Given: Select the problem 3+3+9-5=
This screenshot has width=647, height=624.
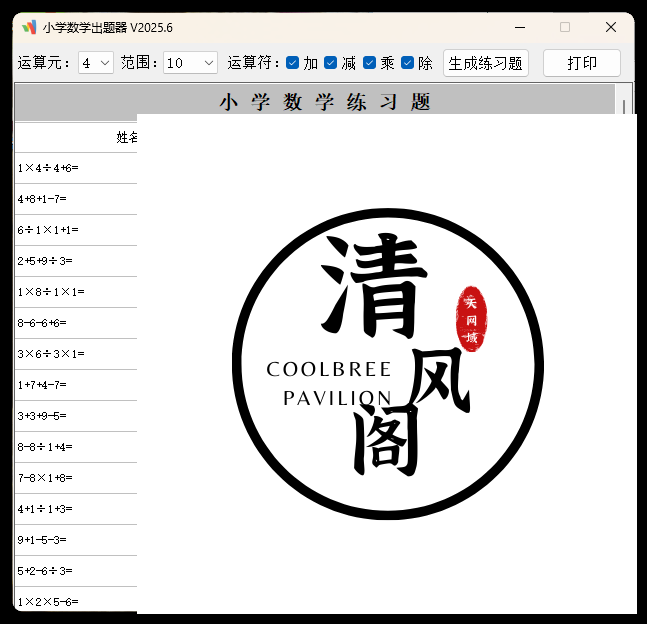Looking at the screenshot, I should click(42, 416).
